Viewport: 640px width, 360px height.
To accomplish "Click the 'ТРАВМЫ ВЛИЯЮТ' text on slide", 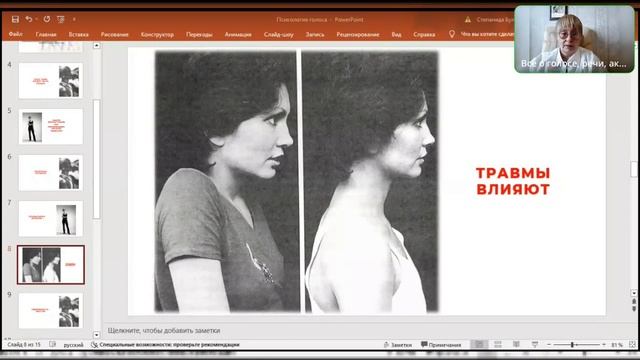I will [x=513, y=181].
